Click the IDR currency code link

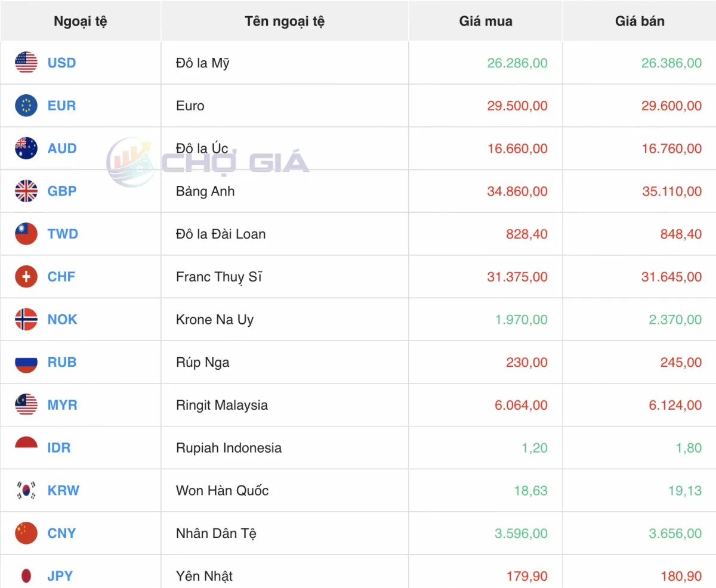pos(58,448)
